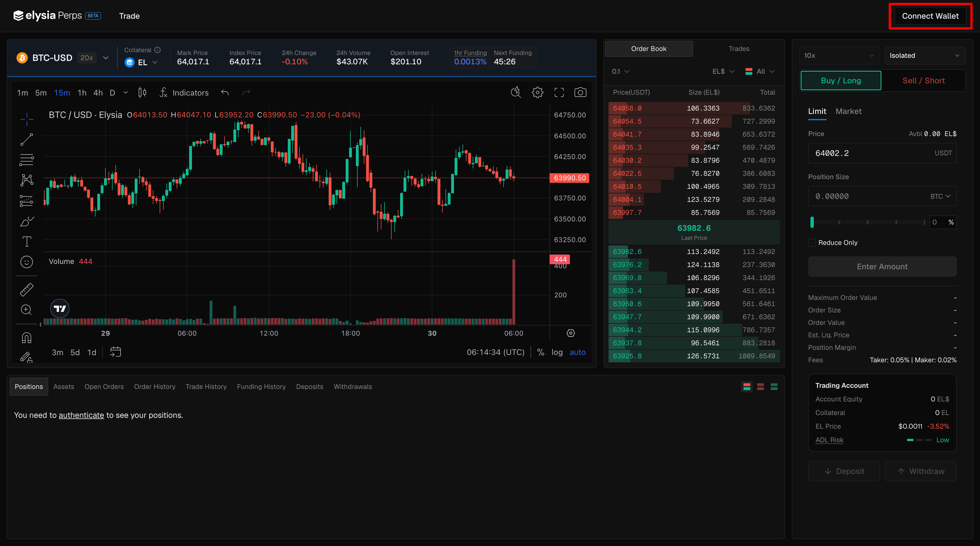Take a chart snapshot with the camera icon
The width and height of the screenshot is (980, 546).
(580, 92)
